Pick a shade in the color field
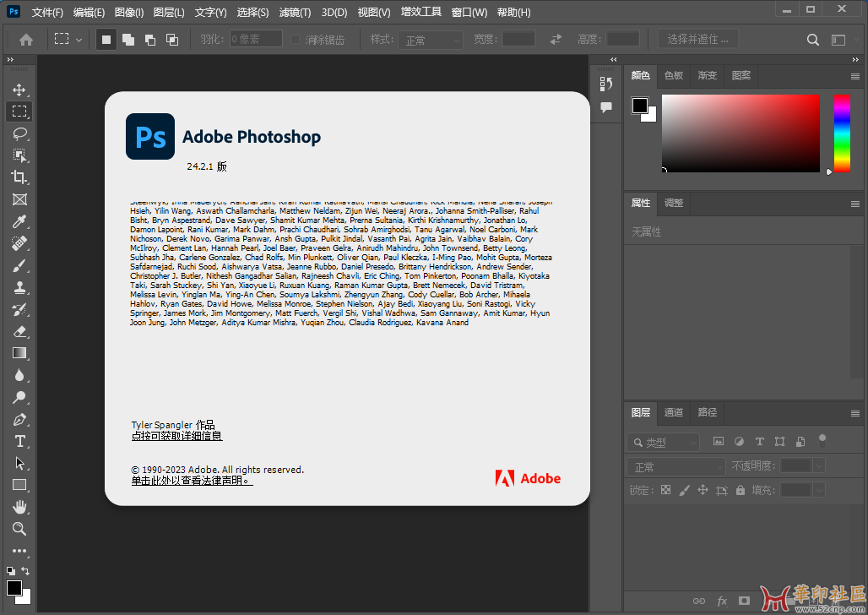Image resolution: width=868 pixels, height=615 pixels. pyautogui.click(x=741, y=133)
